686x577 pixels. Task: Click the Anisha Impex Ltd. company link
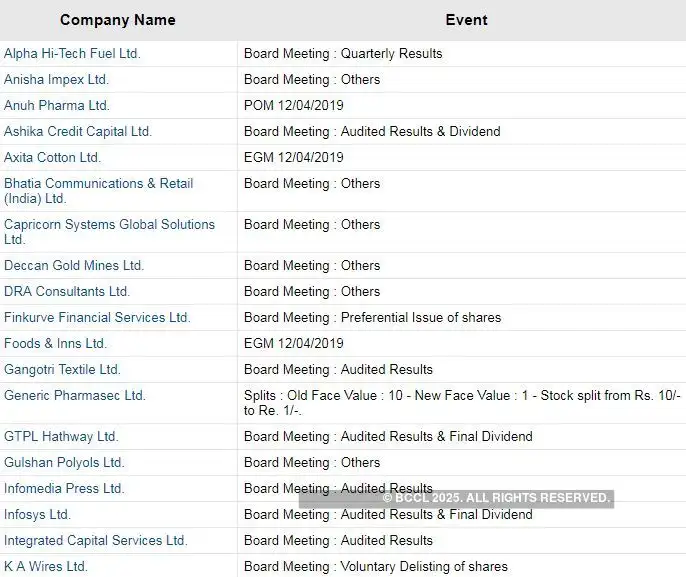(x=56, y=79)
